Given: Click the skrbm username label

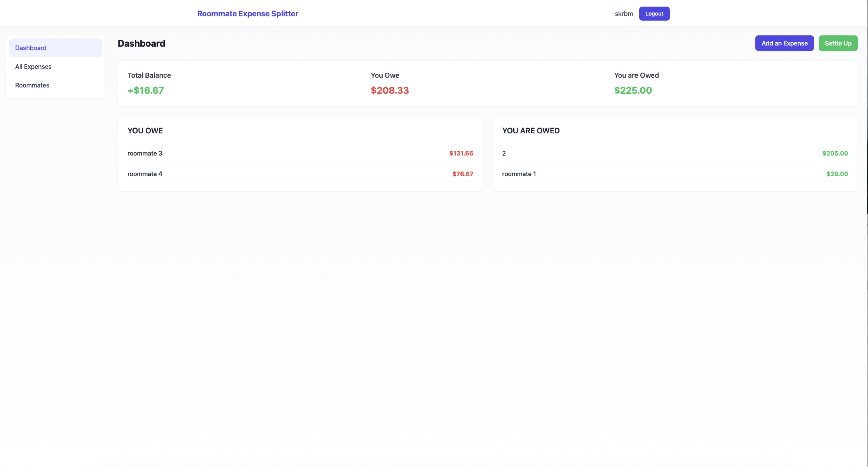Looking at the screenshot, I should [x=624, y=14].
